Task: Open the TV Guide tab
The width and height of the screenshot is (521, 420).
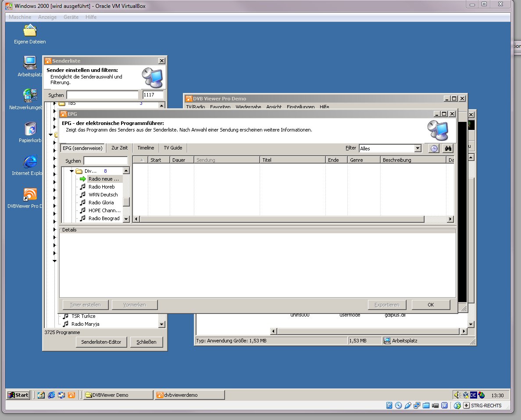Action: [x=173, y=148]
